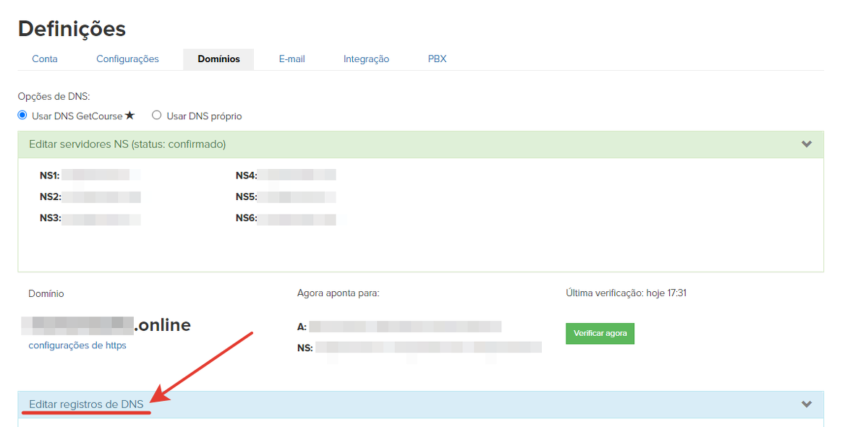
Task: Go to the E-mail tab
Action: point(292,59)
